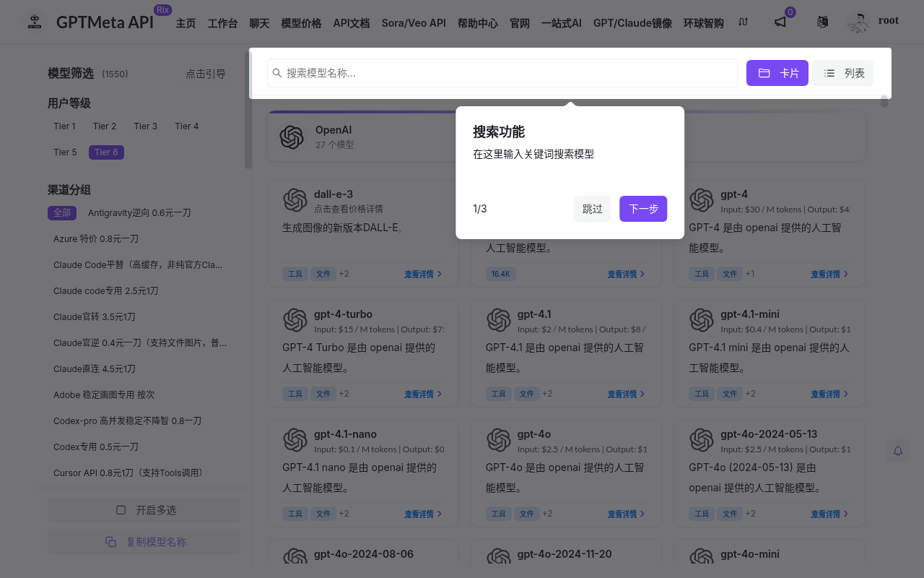This screenshot has width=924, height=578.
Task: Open 帮助中心 in top navigation
Action: click(478, 23)
